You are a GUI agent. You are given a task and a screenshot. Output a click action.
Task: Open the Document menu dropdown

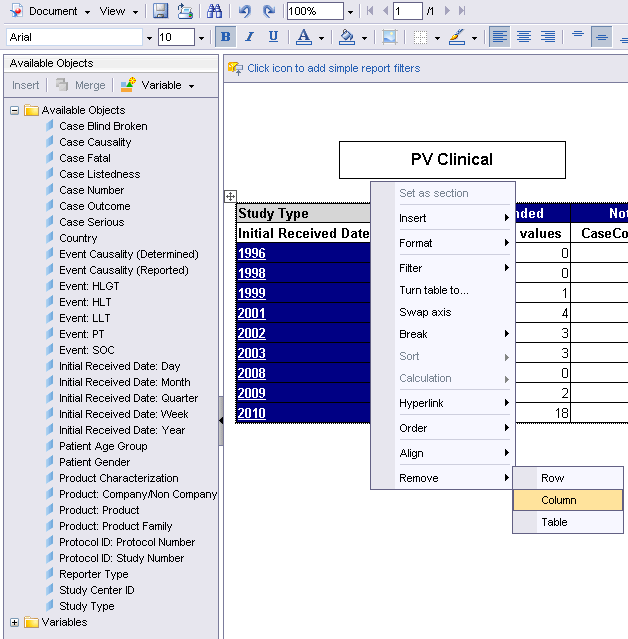(87, 12)
